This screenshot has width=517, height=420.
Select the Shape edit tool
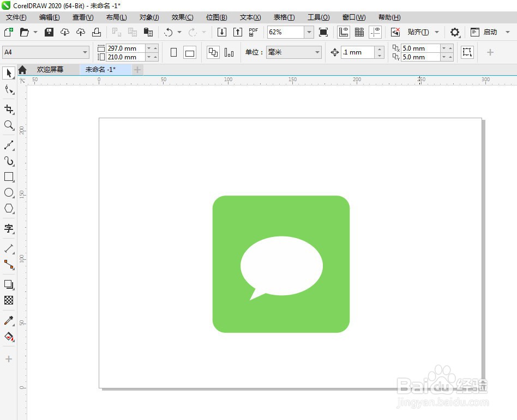pos(9,89)
